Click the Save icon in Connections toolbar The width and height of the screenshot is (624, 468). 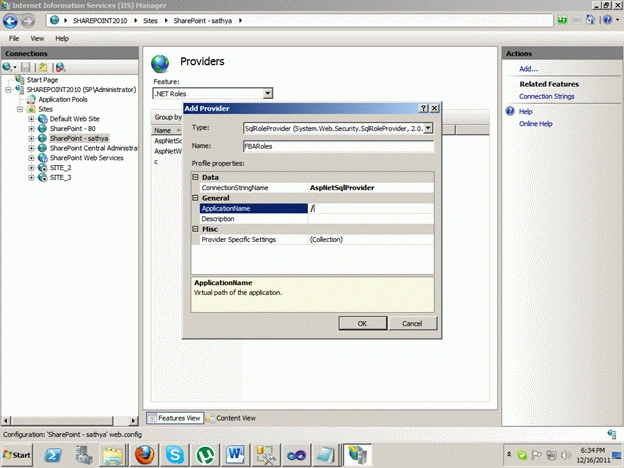[26, 67]
